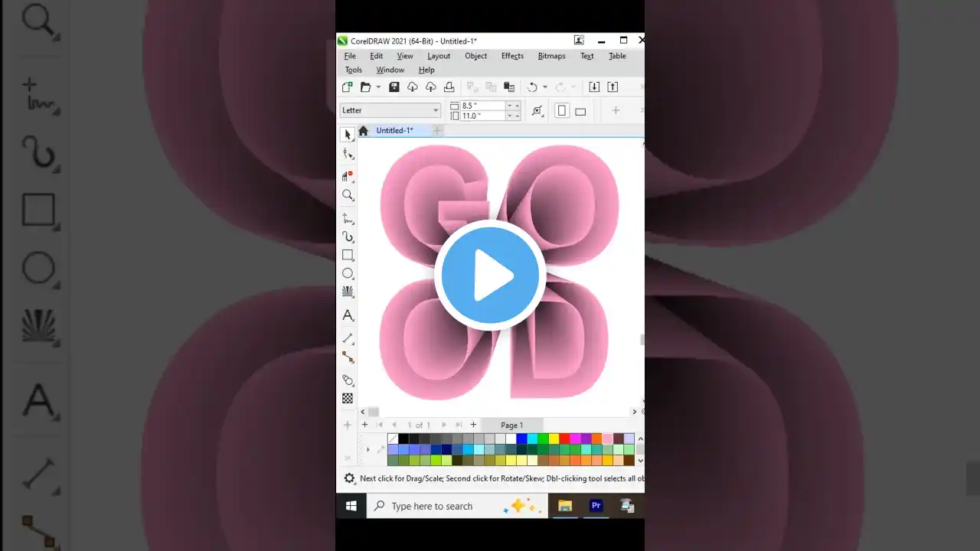Select the Shape edit tool
Viewport: 980px width, 551px height.
348,154
